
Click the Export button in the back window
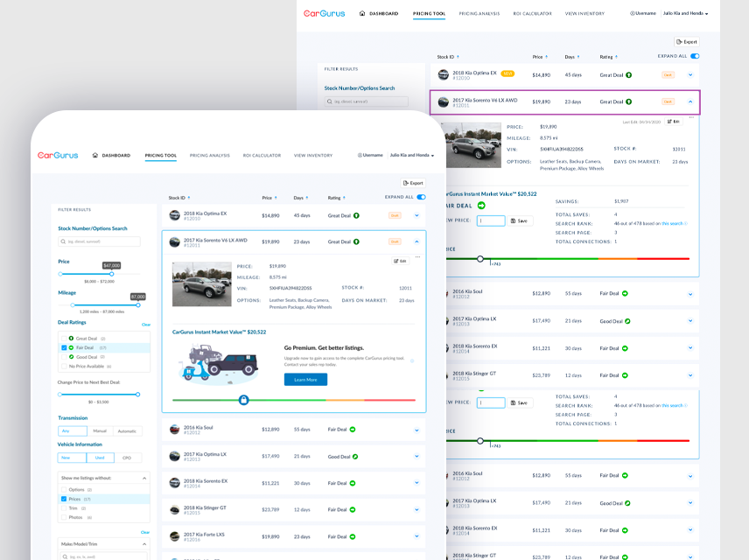[x=687, y=42]
